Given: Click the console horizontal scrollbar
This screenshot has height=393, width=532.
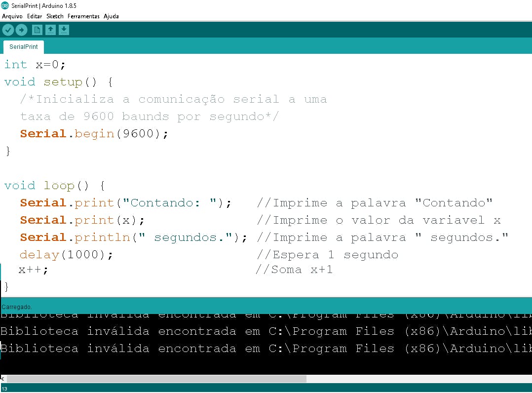Looking at the screenshot, I should [x=148, y=379].
